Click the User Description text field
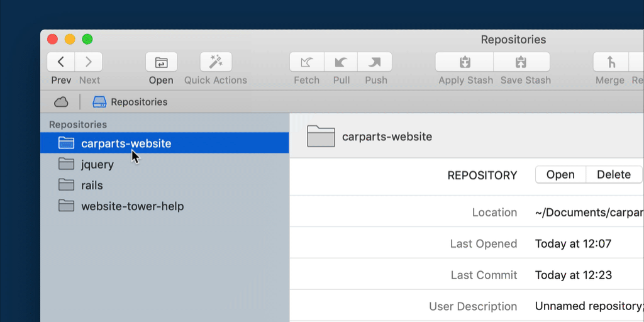The width and height of the screenshot is (644, 322). (589, 306)
